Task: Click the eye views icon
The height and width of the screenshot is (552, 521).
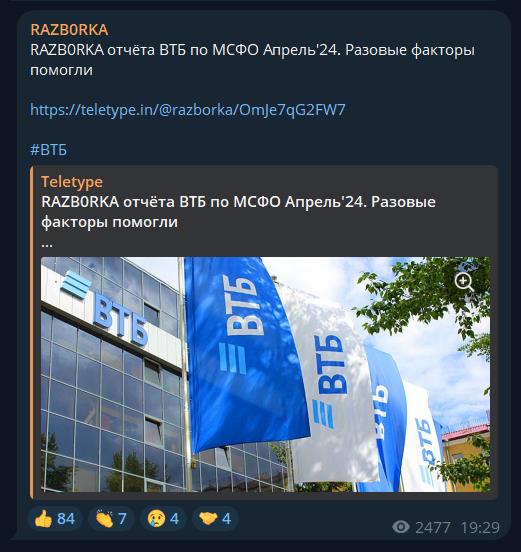Action: (x=401, y=527)
